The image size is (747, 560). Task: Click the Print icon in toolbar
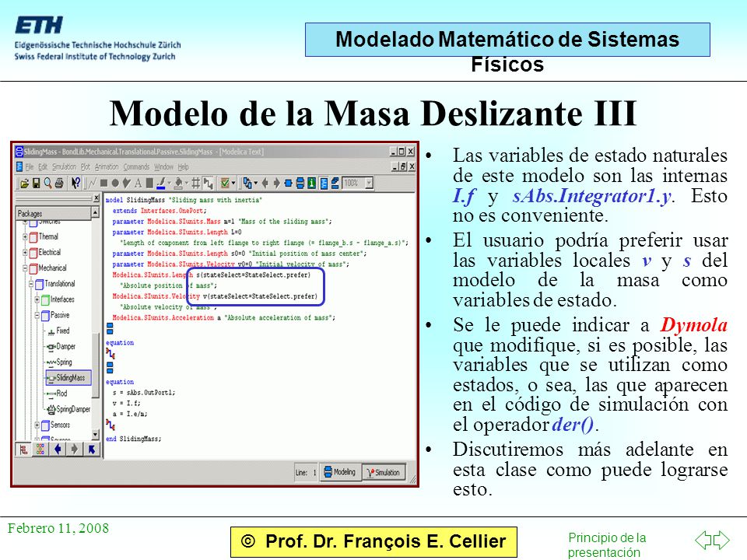tap(59, 183)
